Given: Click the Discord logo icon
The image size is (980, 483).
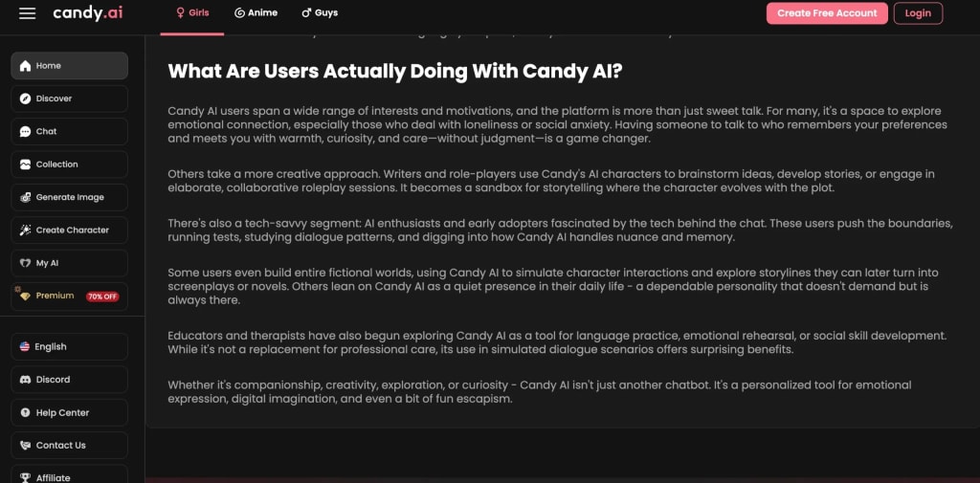Looking at the screenshot, I should pyautogui.click(x=25, y=380).
